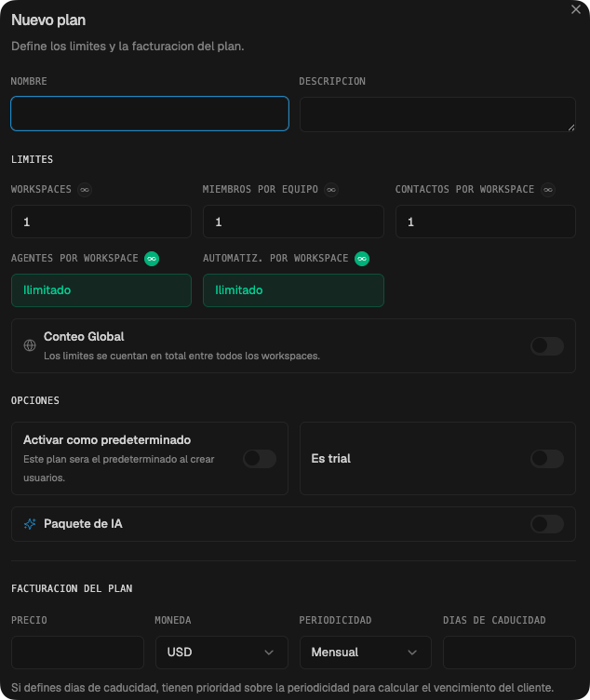Click the 'Paquete de IA' label
Screen dimensions: 590x700
[x=83, y=524]
